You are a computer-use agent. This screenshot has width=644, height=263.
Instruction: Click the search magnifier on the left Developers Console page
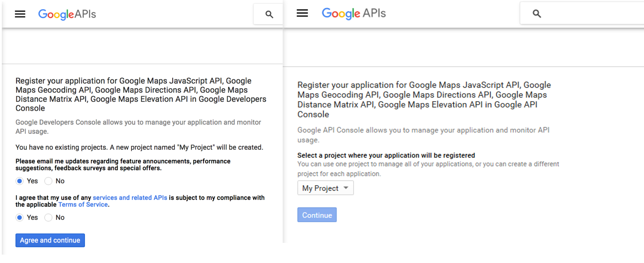click(269, 14)
